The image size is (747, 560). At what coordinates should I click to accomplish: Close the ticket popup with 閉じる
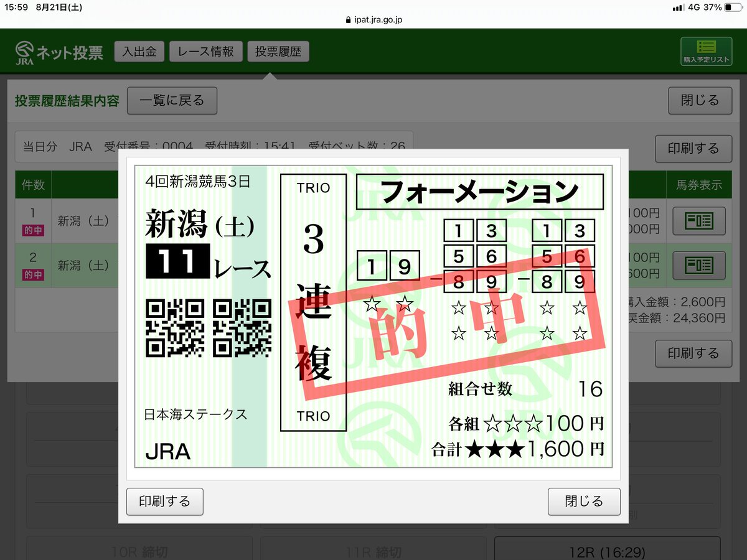point(584,502)
